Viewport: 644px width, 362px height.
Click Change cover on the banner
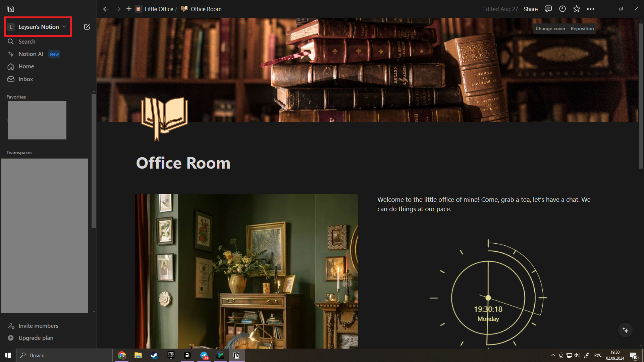[x=550, y=28]
